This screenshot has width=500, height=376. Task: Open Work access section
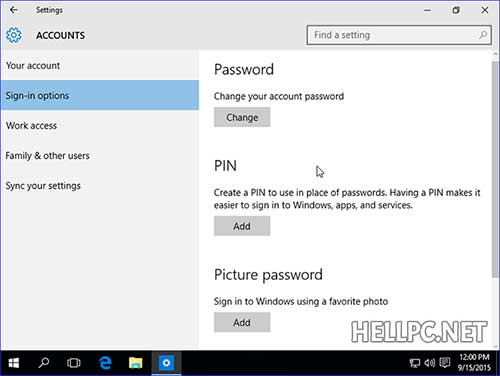100,126
